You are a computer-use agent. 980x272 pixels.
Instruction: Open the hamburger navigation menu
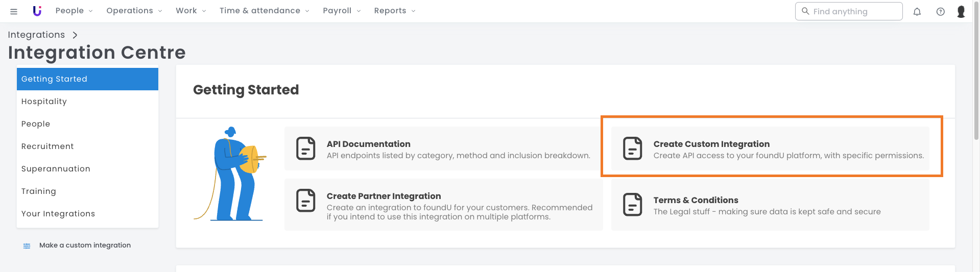click(14, 11)
